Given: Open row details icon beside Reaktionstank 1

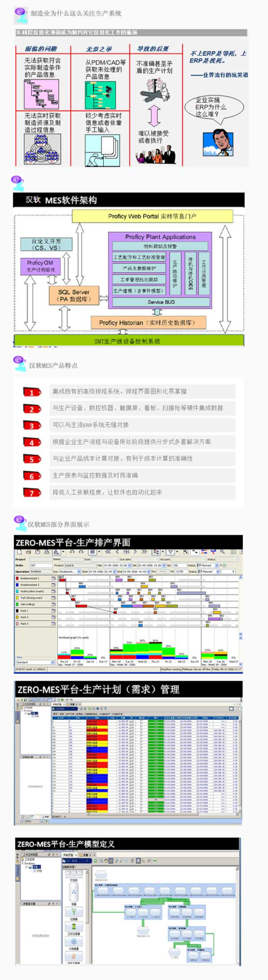Looking at the screenshot, I should 53,578.
